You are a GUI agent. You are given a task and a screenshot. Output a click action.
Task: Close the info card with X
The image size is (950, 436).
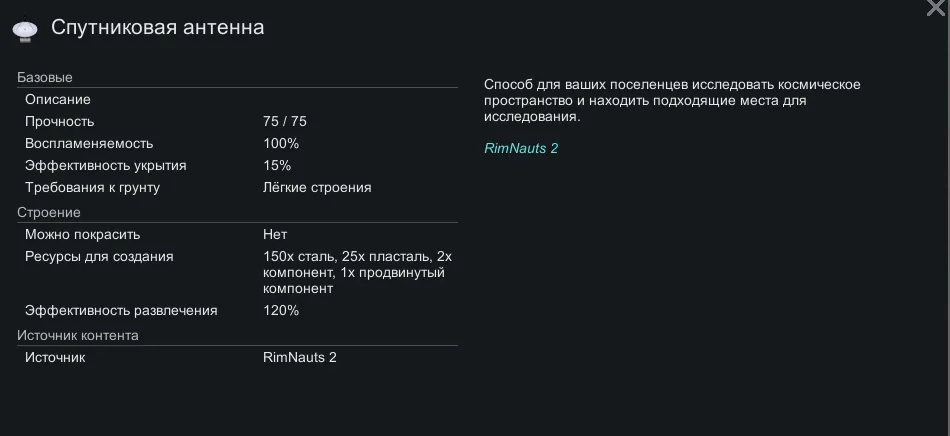[937, 8]
